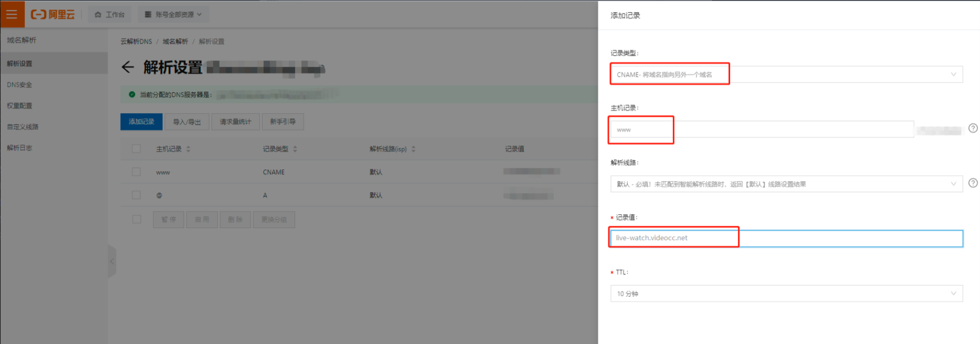
Task: Click the 解析线路 dropdown chevron
Action: tap(954, 184)
